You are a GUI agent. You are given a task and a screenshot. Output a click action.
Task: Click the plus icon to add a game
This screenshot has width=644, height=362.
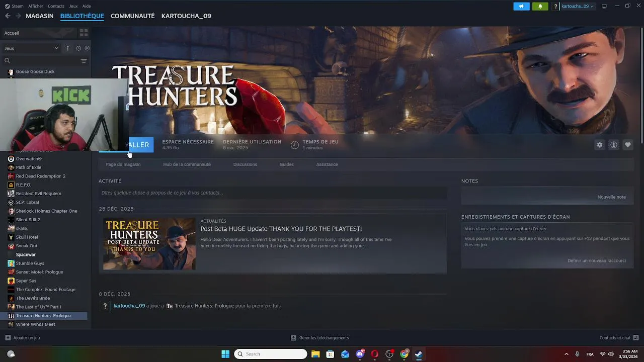[x=8, y=338]
